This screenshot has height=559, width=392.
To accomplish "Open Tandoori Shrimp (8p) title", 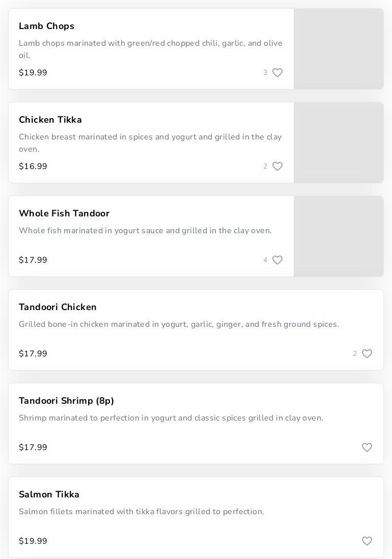I will pyautogui.click(x=66, y=401).
